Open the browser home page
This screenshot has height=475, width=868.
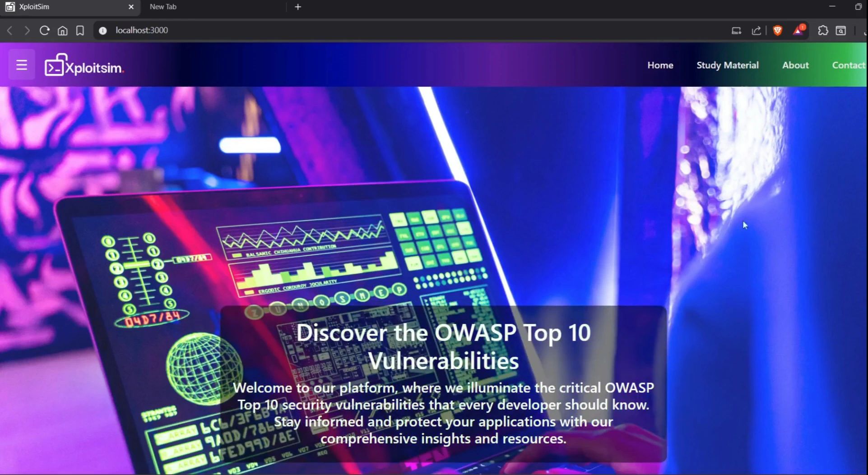point(62,30)
